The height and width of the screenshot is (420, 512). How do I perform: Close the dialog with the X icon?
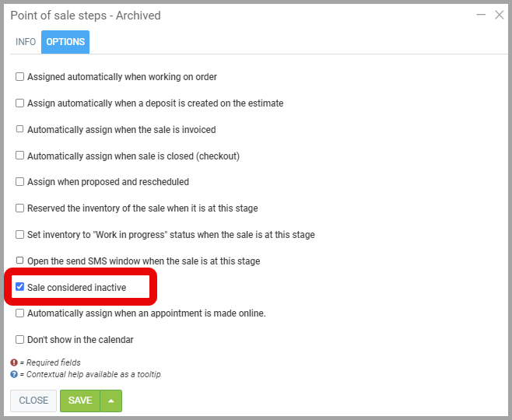500,15
